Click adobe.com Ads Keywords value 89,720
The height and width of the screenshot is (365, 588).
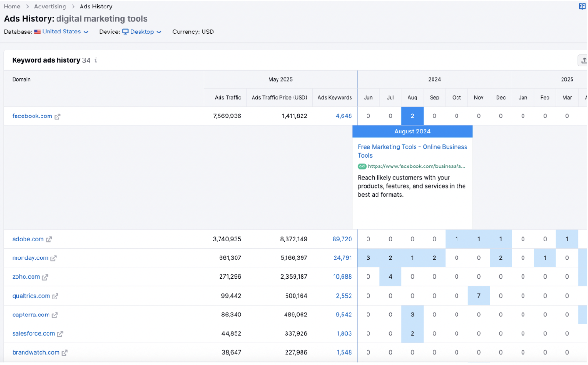[x=342, y=239]
